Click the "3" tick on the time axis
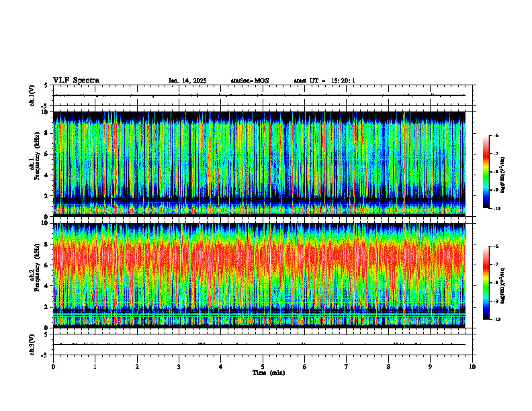This screenshot has height=411, width=532. coord(179,367)
